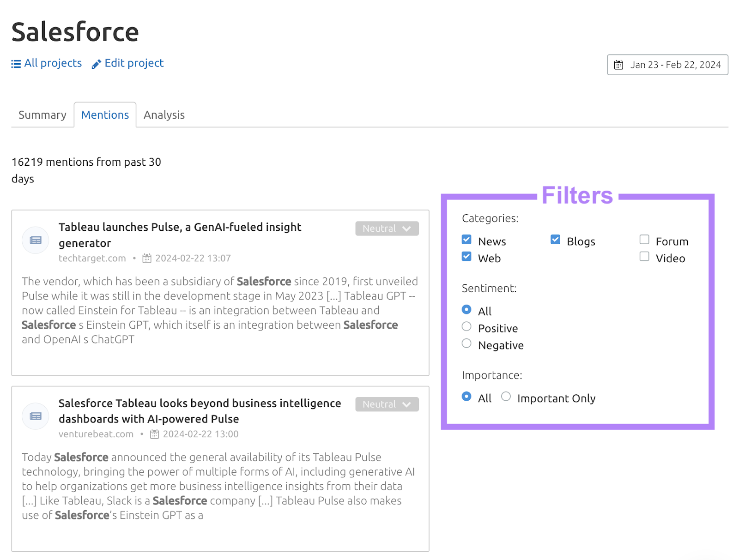Uncheck the Web category checkbox

click(466, 257)
